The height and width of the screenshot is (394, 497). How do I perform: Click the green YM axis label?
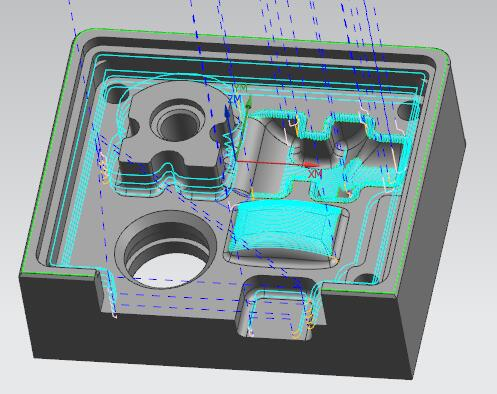click(241, 88)
